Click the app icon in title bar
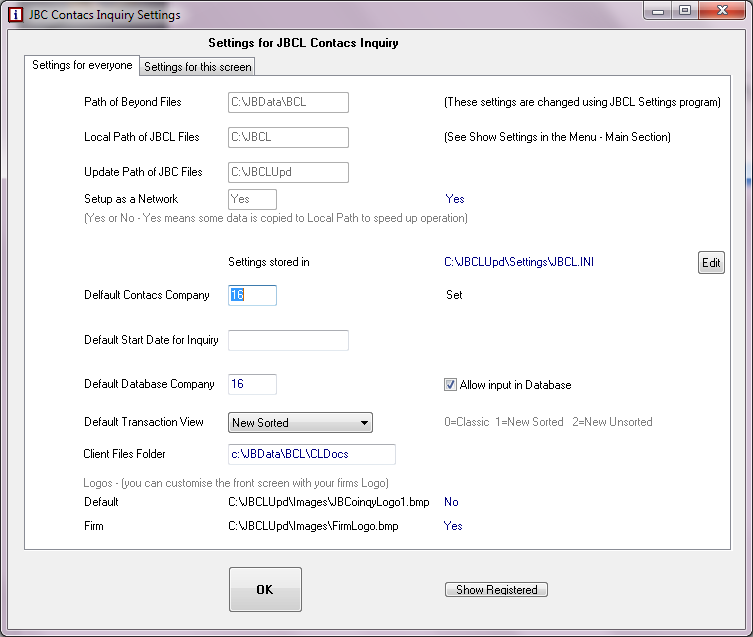753x637 pixels. 14,15
